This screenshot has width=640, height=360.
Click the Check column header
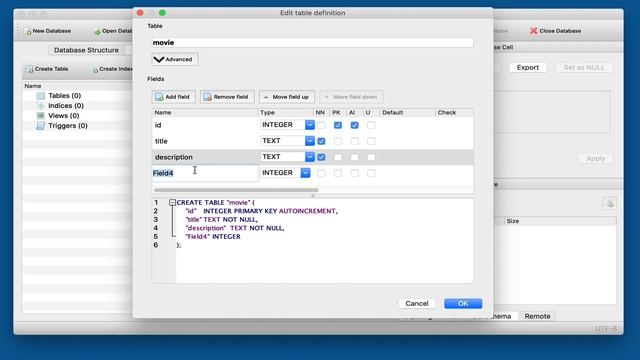(x=454, y=112)
